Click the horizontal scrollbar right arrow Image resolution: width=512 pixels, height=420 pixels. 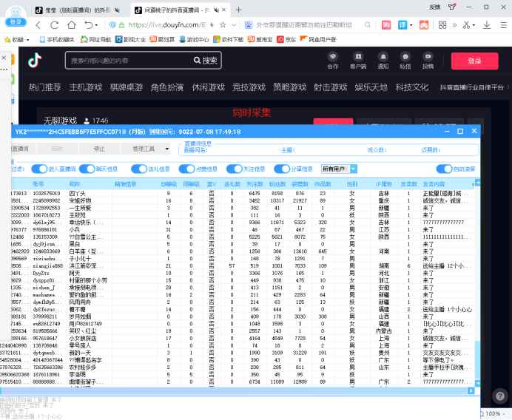coord(471,390)
